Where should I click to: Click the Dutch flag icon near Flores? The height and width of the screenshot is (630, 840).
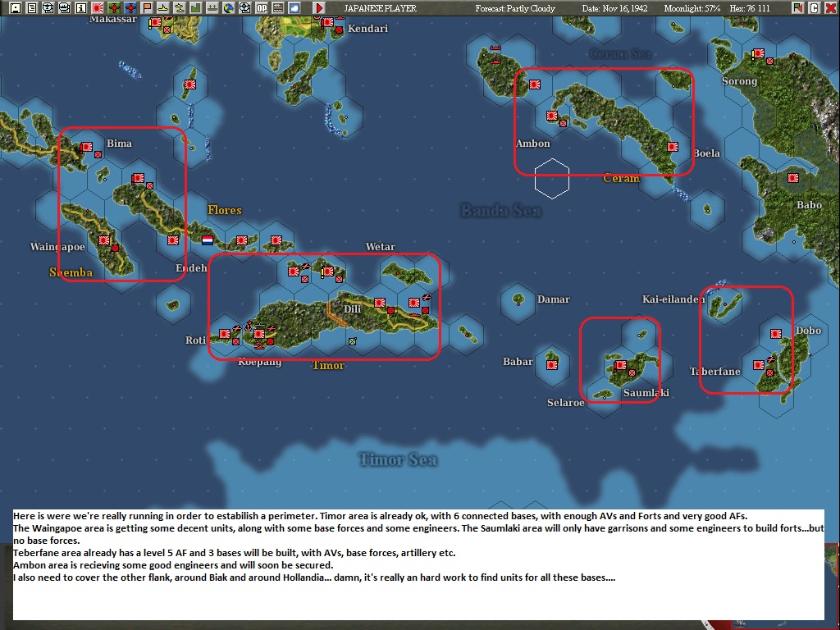click(x=208, y=240)
